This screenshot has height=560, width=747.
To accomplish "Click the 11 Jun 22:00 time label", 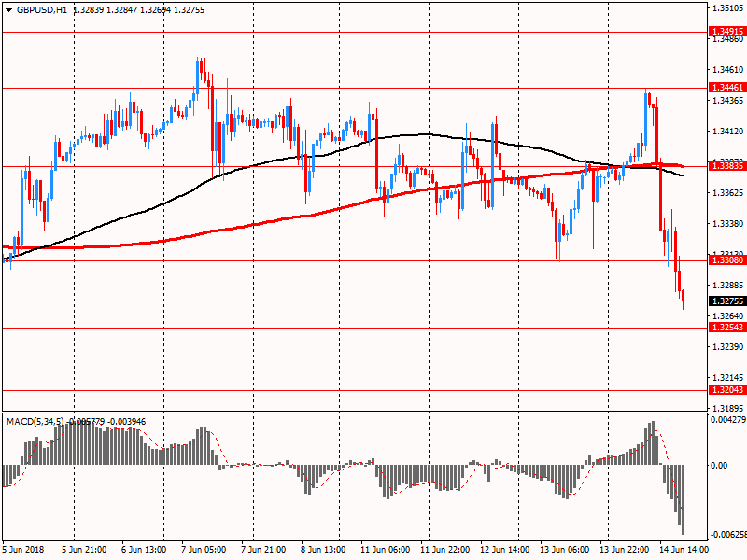I will click(x=444, y=550).
